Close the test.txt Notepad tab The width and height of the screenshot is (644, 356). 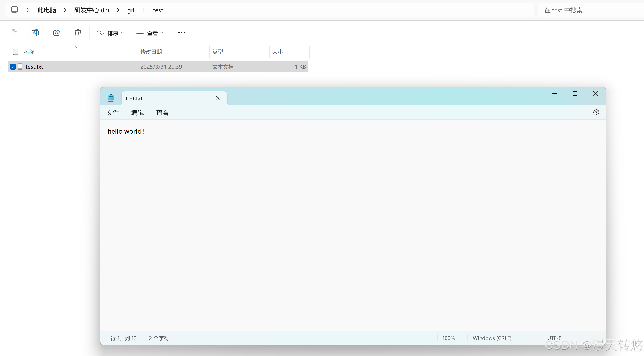pyautogui.click(x=218, y=98)
